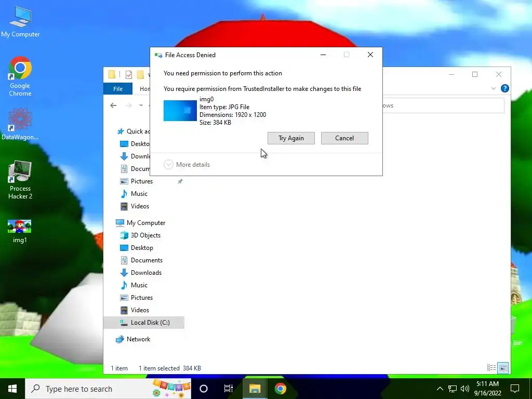This screenshot has height=399, width=532.
Task: Open the clock showing 5:11 AM
Action: [487, 389]
